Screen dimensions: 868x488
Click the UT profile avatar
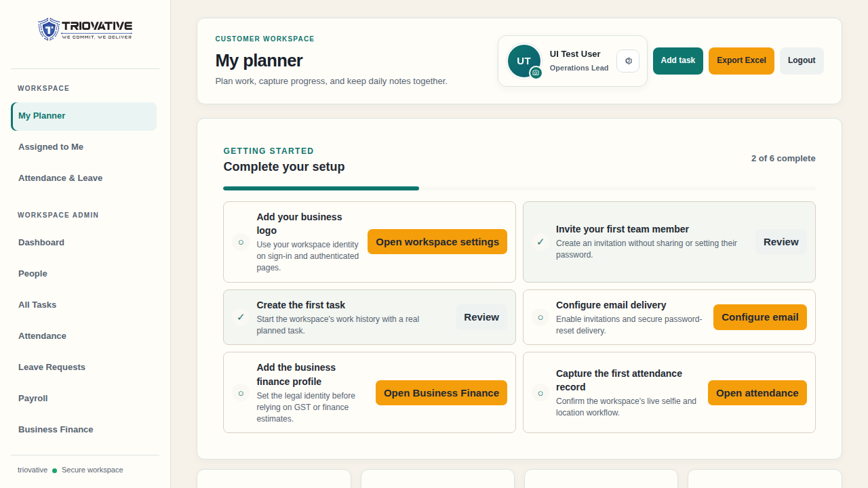pyautogui.click(x=524, y=61)
